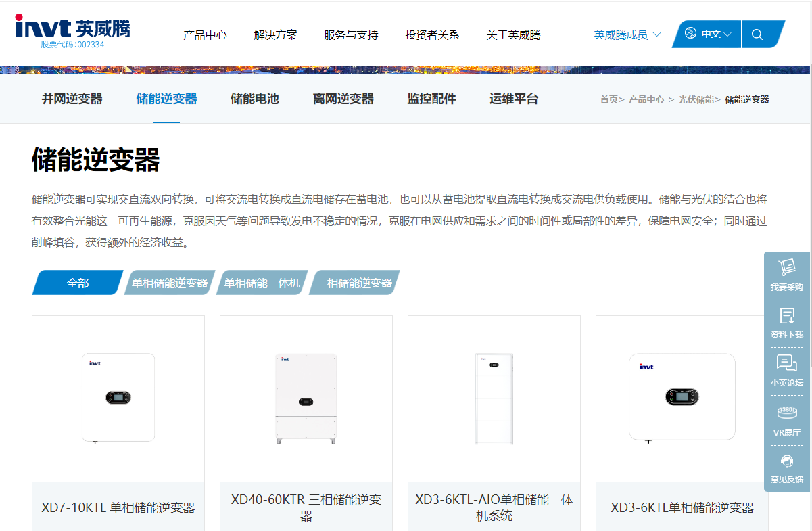
Task: Click 储能逆变器 breadcrumb current item
Action: click(747, 99)
